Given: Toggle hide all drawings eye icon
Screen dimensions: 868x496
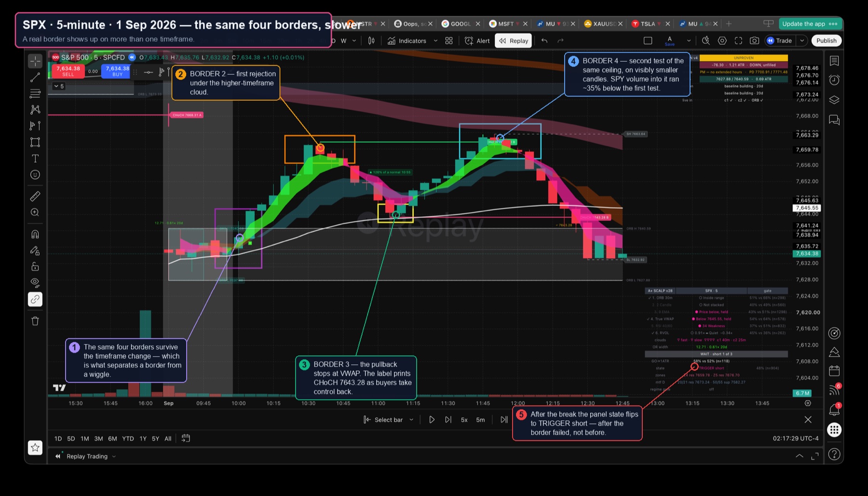Looking at the screenshot, I should click(35, 282).
